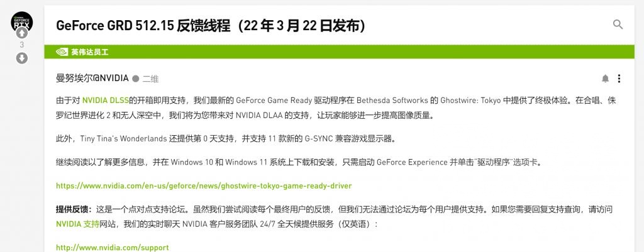Click the thread title GeForce GRD 512.15 反馈线程

211,26
